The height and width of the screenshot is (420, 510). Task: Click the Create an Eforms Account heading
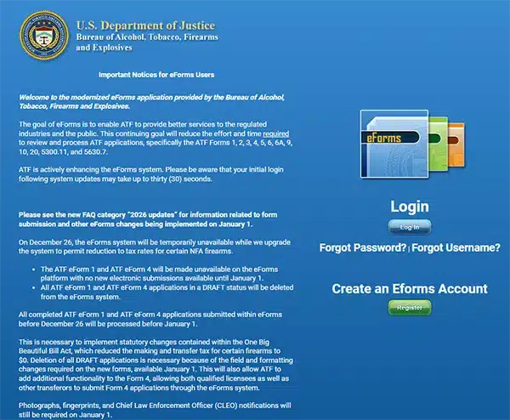(x=409, y=289)
